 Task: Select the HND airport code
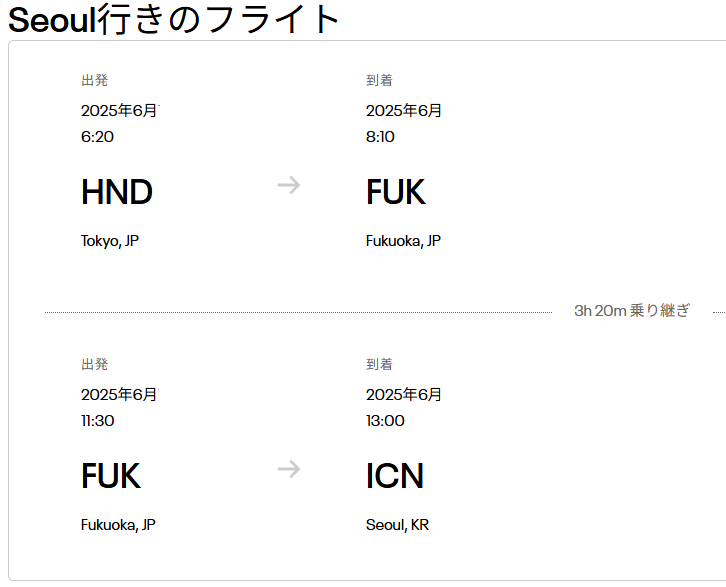point(117,192)
